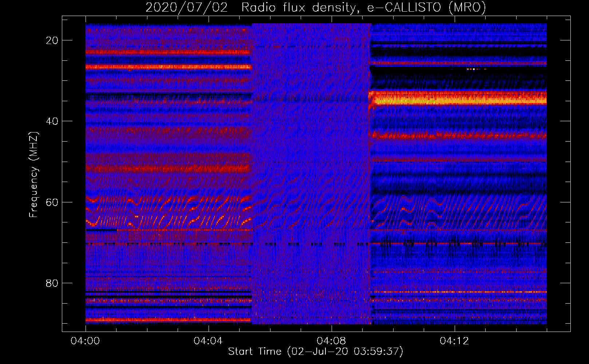Click the 04:08 time tick label
589x364 pixels.
[331, 341]
